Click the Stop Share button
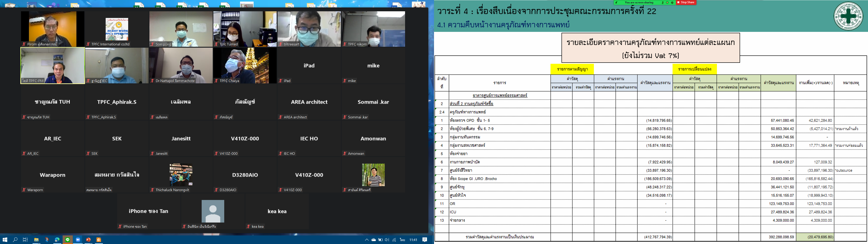The image size is (868, 244). pos(686,2)
